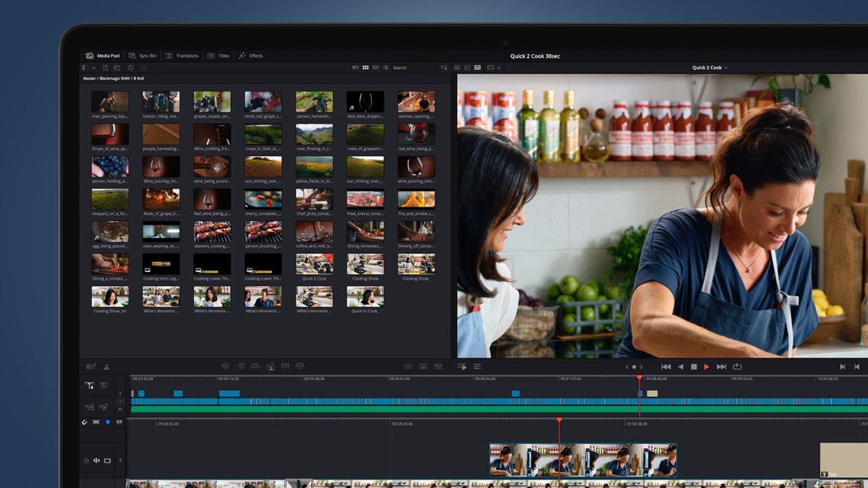Lock the timeline track using the padlock icon

[x=86, y=460]
